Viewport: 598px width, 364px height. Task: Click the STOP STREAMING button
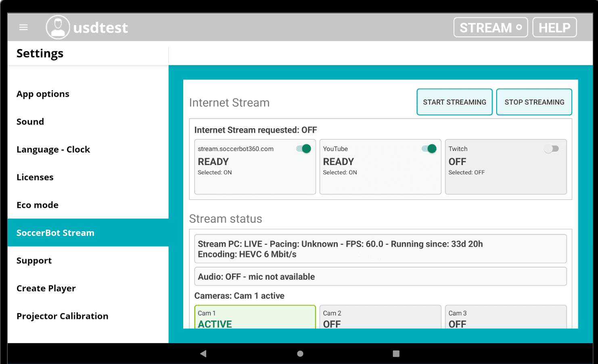(534, 102)
